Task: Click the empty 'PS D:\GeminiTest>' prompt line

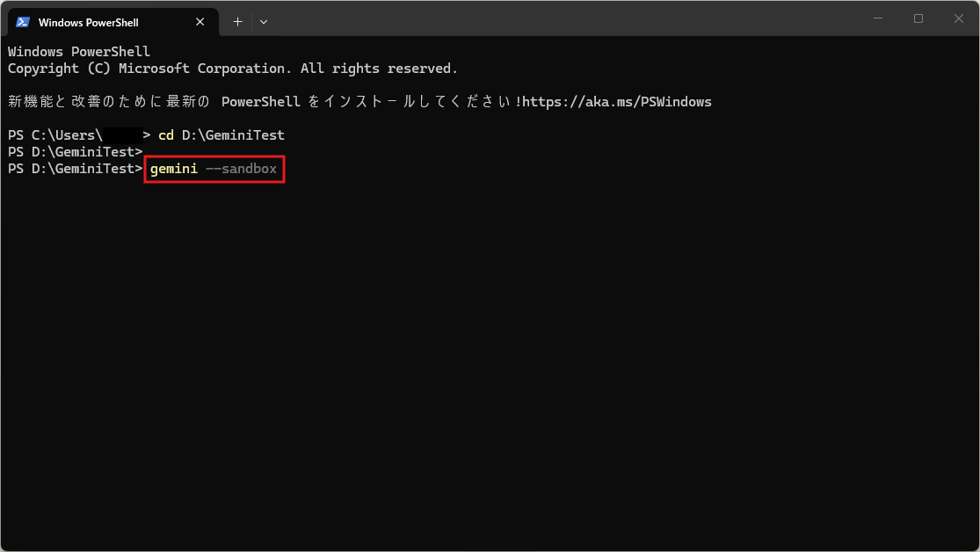Action: (x=75, y=152)
